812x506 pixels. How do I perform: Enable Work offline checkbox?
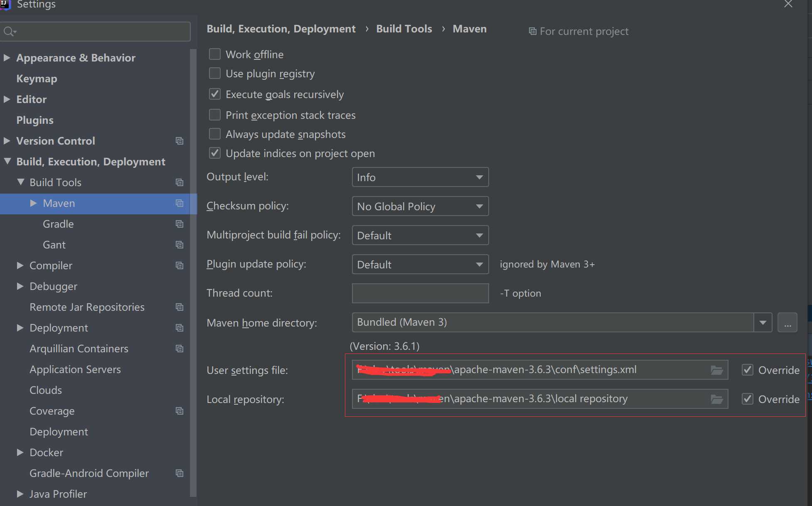(215, 54)
